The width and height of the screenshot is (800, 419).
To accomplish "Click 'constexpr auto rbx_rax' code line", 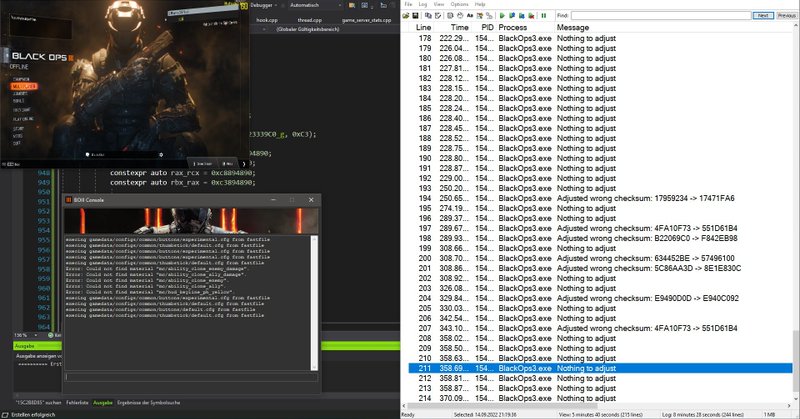I will [x=183, y=183].
